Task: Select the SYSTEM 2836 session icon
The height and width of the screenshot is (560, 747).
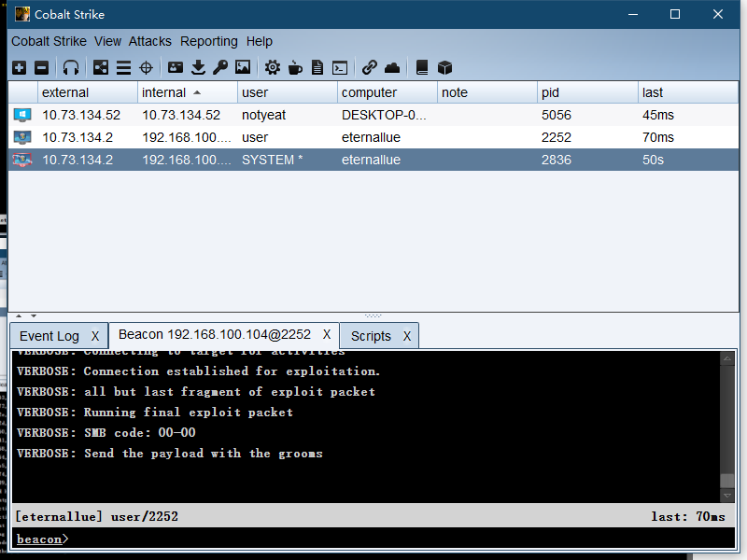Action: [x=22, y=160]
